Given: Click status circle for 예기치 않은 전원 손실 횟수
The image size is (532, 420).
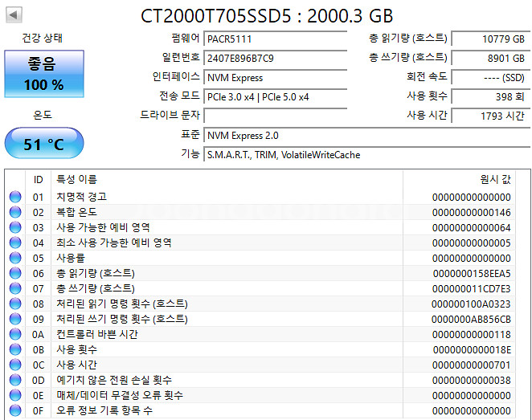Looking at the screenshot, I should 15,380.
